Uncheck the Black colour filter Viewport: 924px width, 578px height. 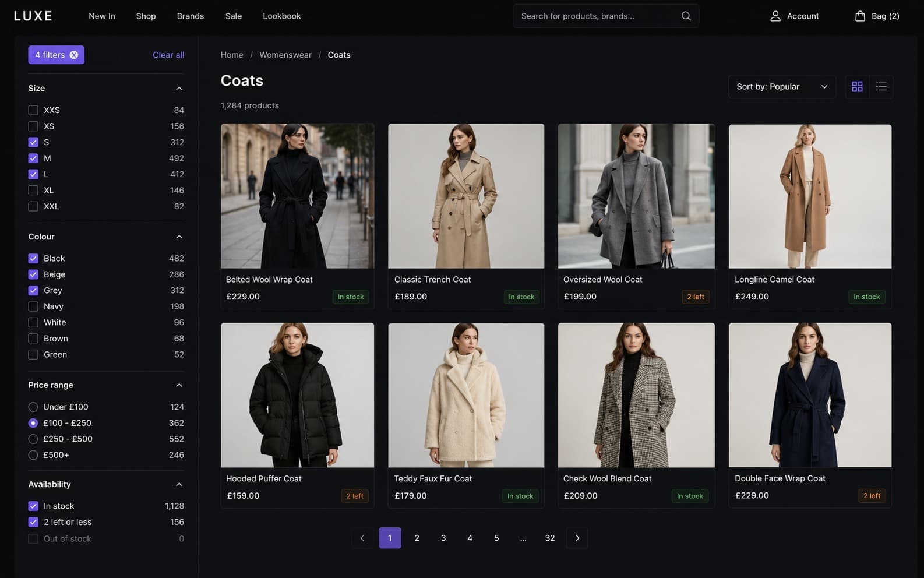click(33, 259)
